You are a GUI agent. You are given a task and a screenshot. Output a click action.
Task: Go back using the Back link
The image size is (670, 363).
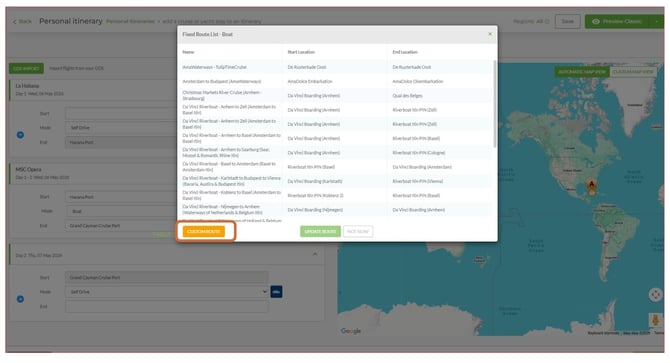pos(23,21)
